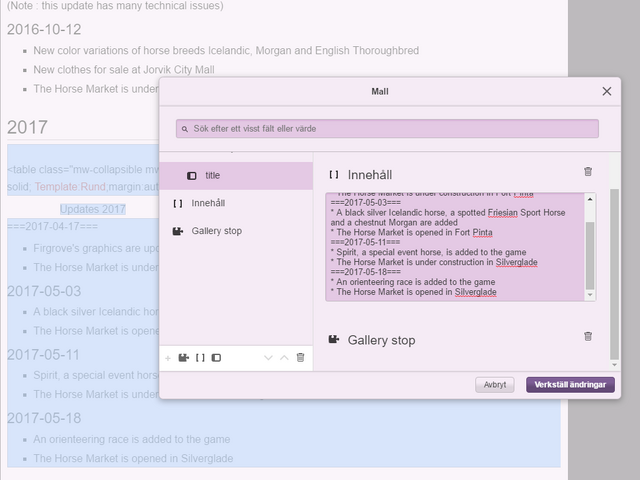Move item up with chevron
This screenshot has width=640, height=480.
(284, 358)
